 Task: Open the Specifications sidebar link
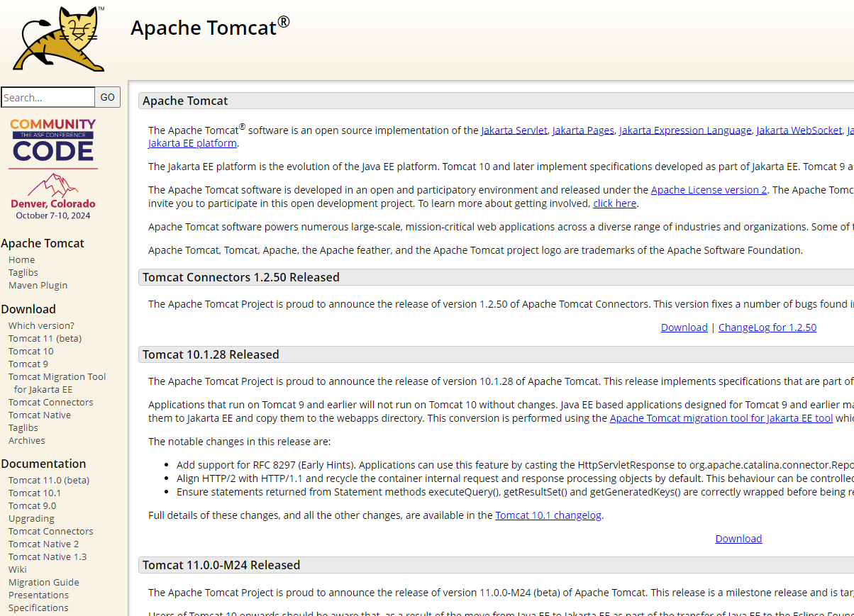pyautogui.click(x=38, y=607)
